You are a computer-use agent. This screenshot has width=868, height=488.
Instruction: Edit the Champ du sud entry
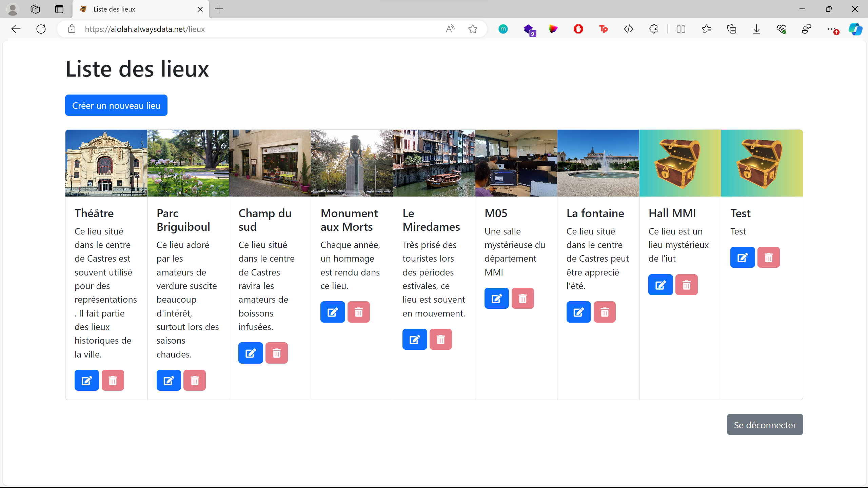tap(250, 353)
